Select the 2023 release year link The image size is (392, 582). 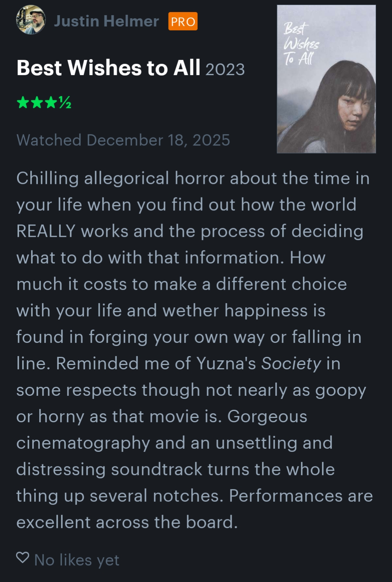click(x=225, y=70)
